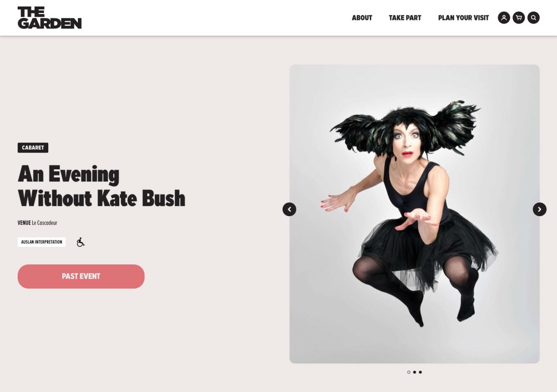Select the third carousel dot
Screen dimensions: 557x392
[x=421, y=372]
